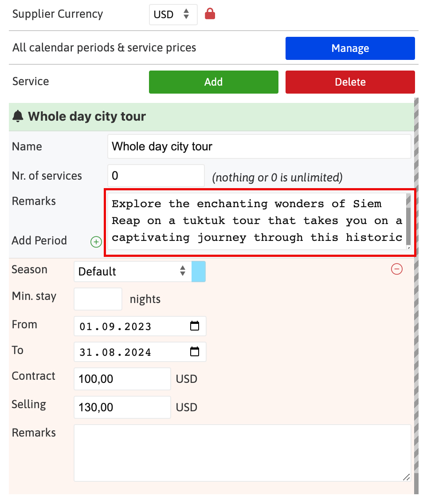This screenshot has width=423, height=504.
Task: Click the bell icon in service header
Action: [18, 116]
